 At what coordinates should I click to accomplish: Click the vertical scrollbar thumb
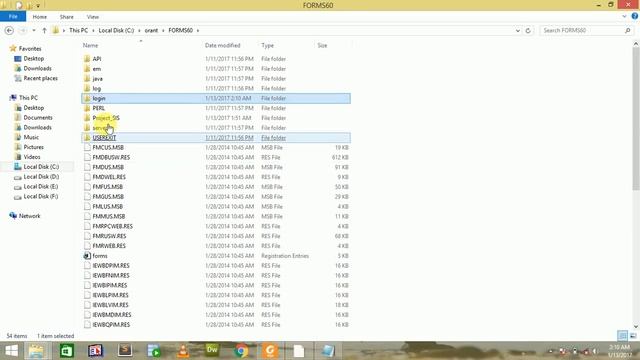[636, 118]
